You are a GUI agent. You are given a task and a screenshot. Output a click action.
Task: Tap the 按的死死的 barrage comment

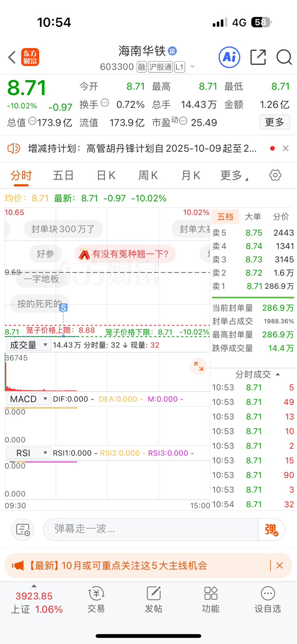pos(39,304)
